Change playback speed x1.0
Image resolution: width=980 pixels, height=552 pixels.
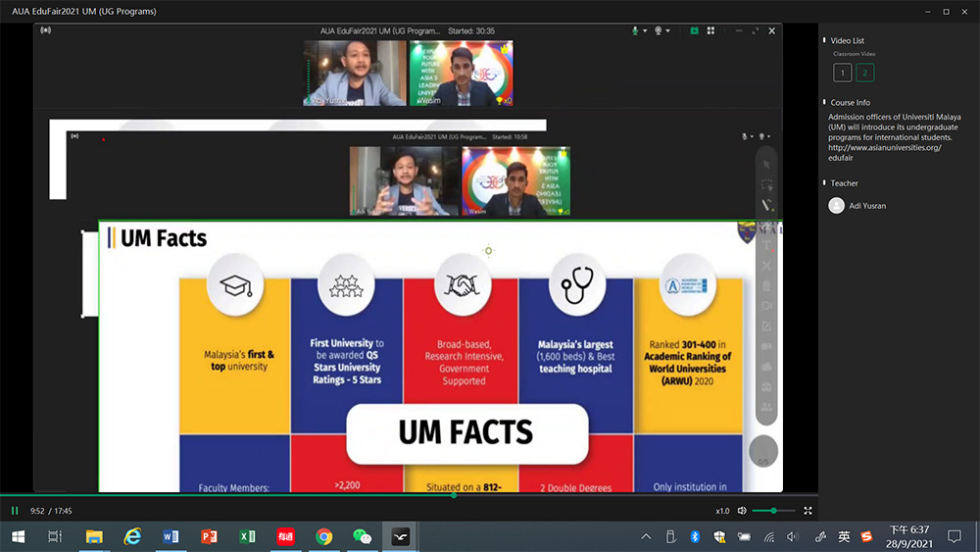[x=722, y=511]
